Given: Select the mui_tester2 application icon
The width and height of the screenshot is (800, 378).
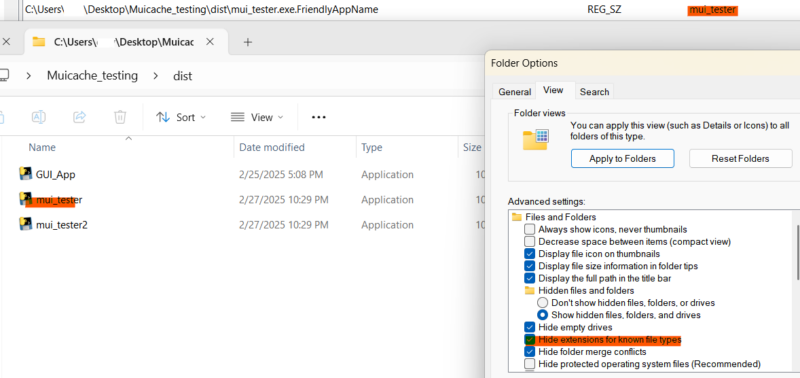Looking at the screenshot, I should pyautogui.click(x=25, y=224).
